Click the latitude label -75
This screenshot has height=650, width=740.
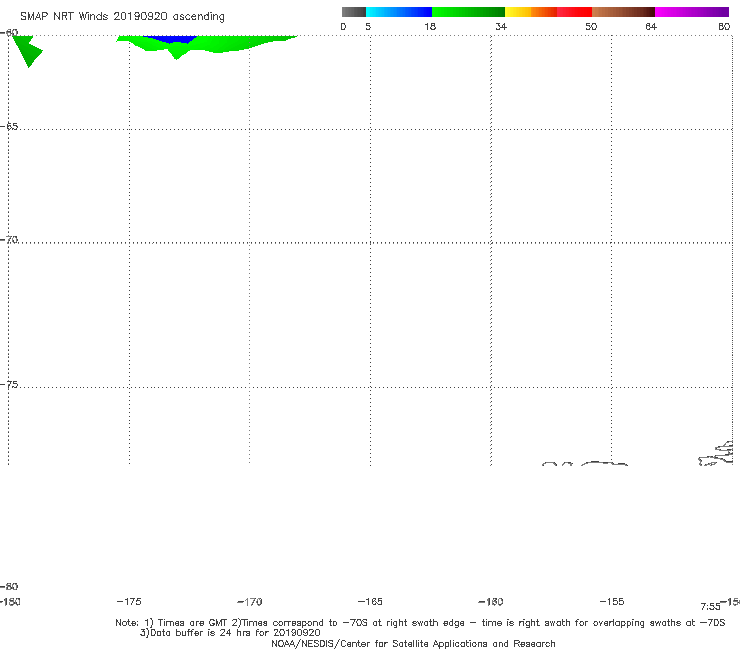tap(9, 385)
